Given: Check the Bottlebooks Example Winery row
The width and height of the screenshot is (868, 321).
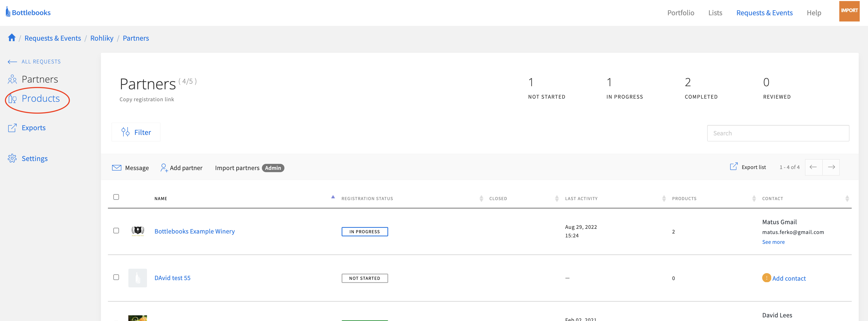Looking at the screenshot, I should pos(116,231).
